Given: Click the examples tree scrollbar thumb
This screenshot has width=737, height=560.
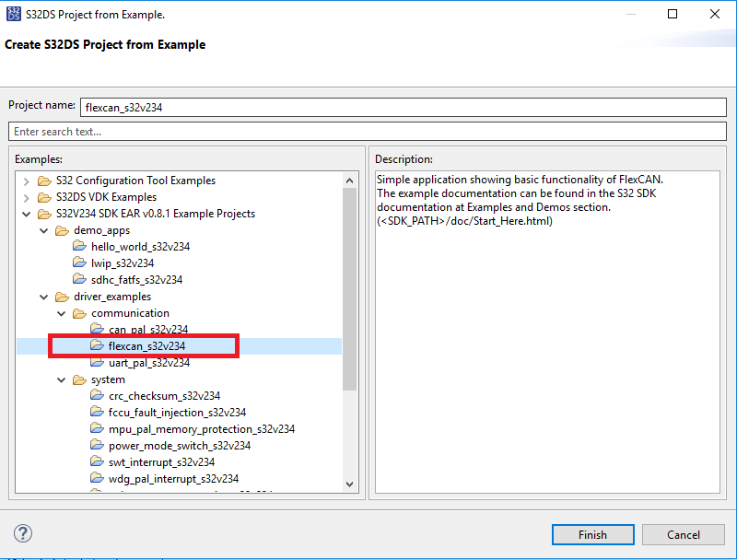Looking at the screenshot, I should (x=350, y=289).
